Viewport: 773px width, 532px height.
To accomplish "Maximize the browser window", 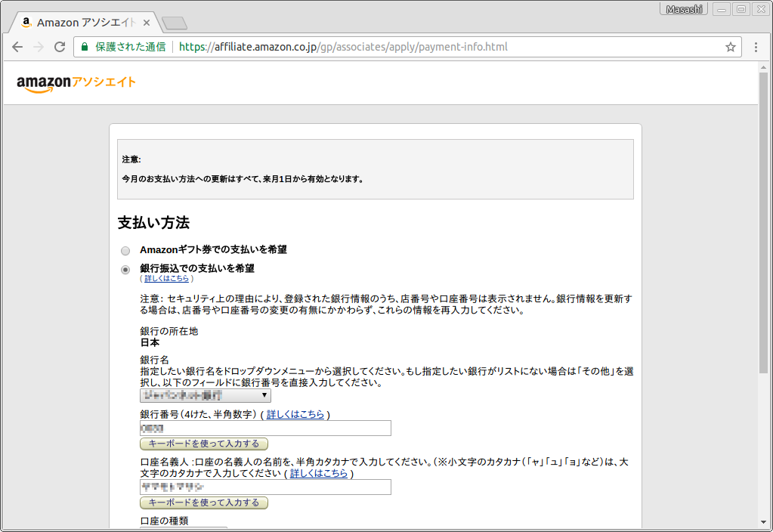I will coord(741,9).
